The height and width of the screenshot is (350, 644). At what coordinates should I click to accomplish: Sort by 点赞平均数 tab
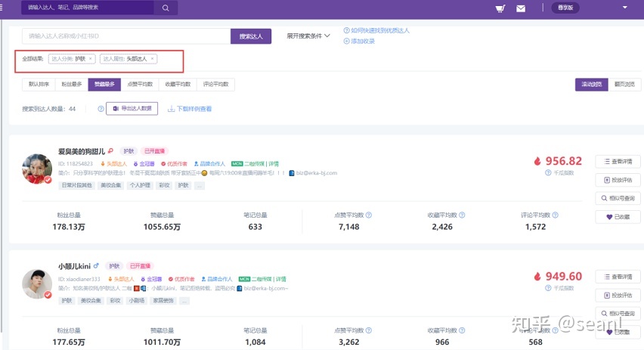coord(141,85)
